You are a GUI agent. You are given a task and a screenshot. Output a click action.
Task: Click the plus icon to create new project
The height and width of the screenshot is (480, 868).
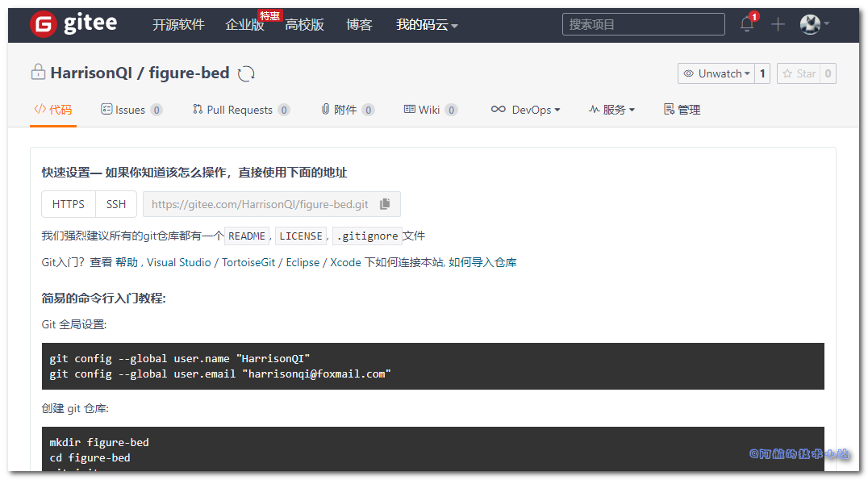click(x=777, y=25)
